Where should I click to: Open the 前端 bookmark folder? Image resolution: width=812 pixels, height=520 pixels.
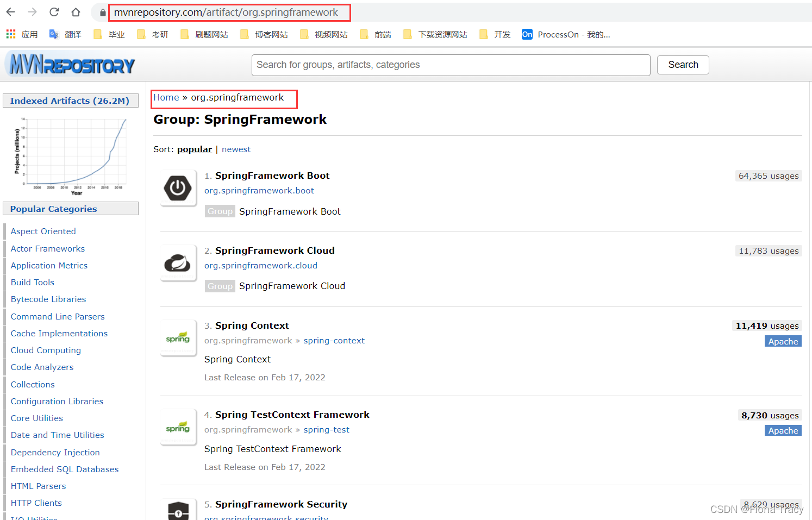click(x=376, y=34)
